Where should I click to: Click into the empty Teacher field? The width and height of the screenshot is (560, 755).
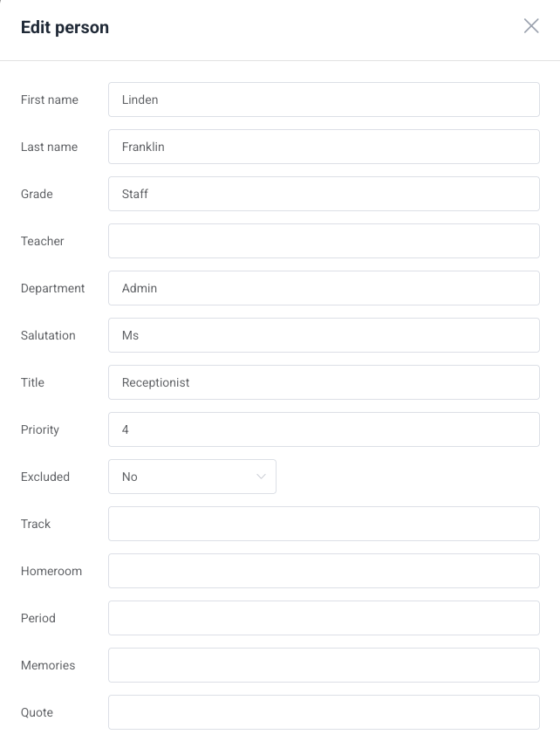click(x=324, y=241)
